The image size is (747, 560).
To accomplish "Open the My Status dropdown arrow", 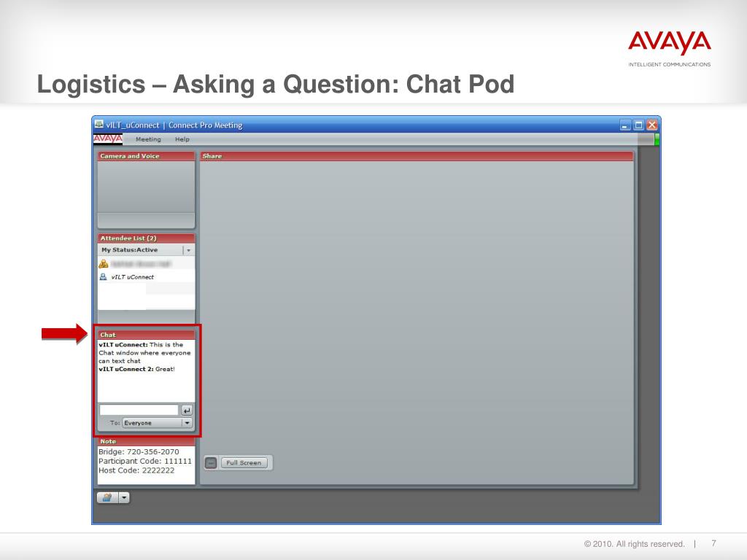I will (x=189, y=250).
